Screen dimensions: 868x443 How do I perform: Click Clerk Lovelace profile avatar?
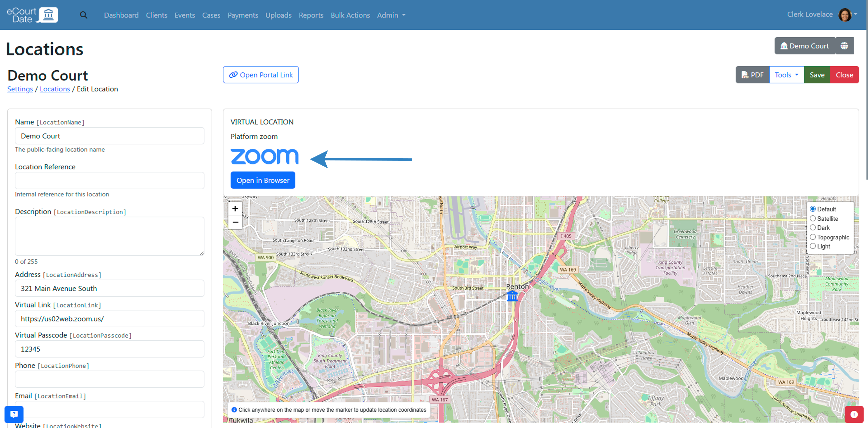pyautogui.click(x=845, y=15)
